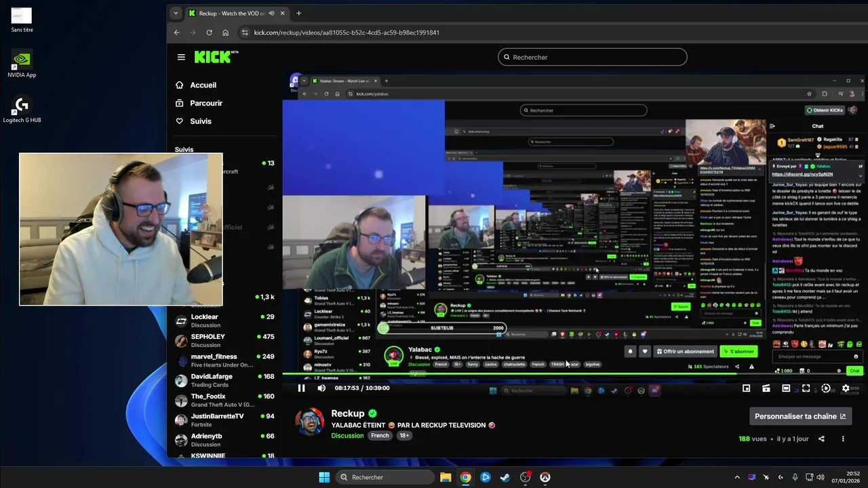
Task: Share the video with the share icon
Action: pos(821,439)
